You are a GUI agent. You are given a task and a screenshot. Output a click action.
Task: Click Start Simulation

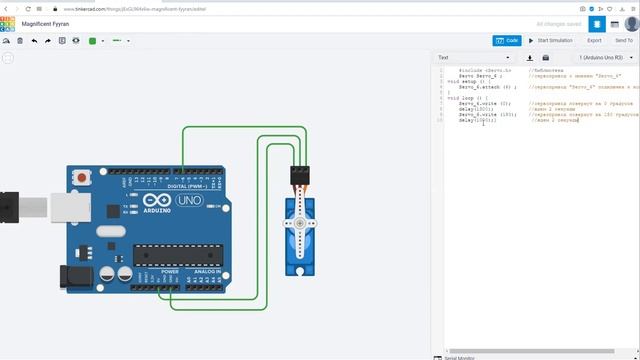click(551, 40)
